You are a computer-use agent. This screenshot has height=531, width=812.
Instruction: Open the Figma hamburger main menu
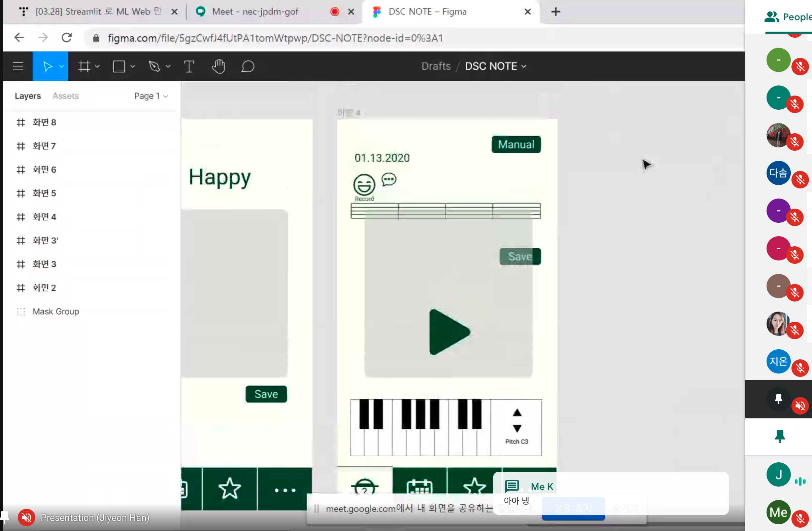(x=18, y=66)
